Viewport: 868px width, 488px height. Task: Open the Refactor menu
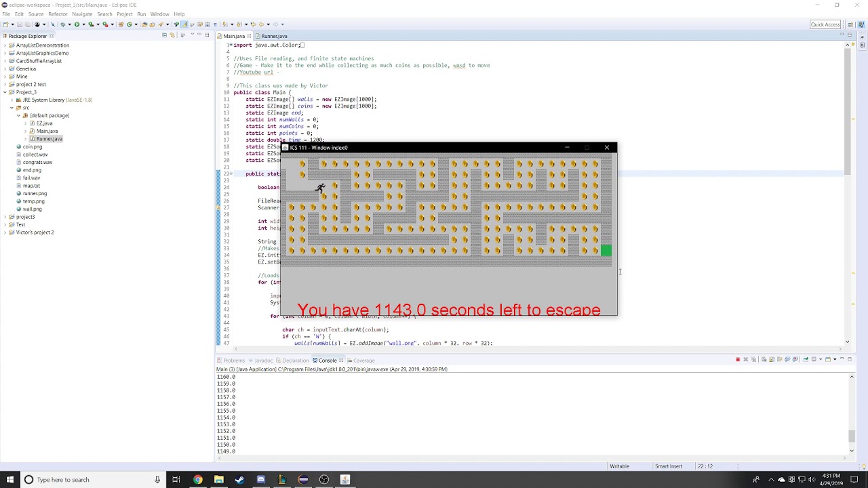[58, 14]
